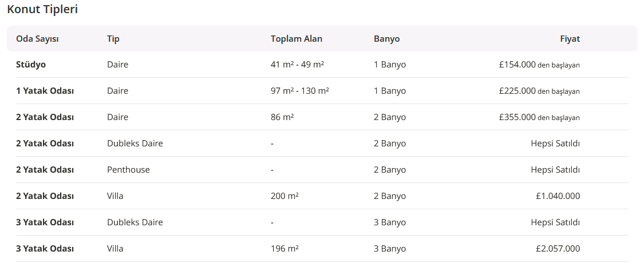This screenshot has width=644, height=271.
Task: Click the 200 m² area cell
Action: click(285, 196)
